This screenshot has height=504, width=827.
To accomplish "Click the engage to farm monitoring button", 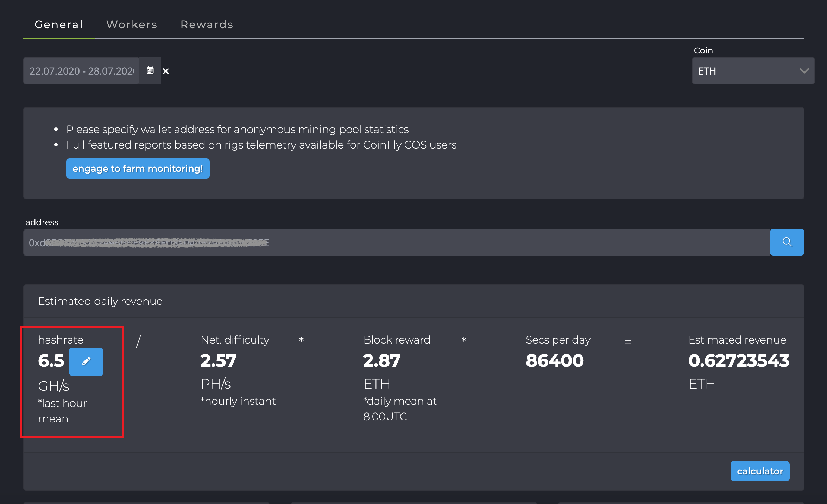I will point(138,169).
